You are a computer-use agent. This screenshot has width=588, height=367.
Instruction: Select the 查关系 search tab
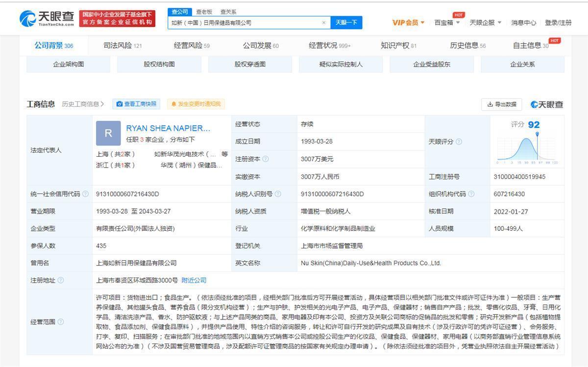click(x=228, y=12)
